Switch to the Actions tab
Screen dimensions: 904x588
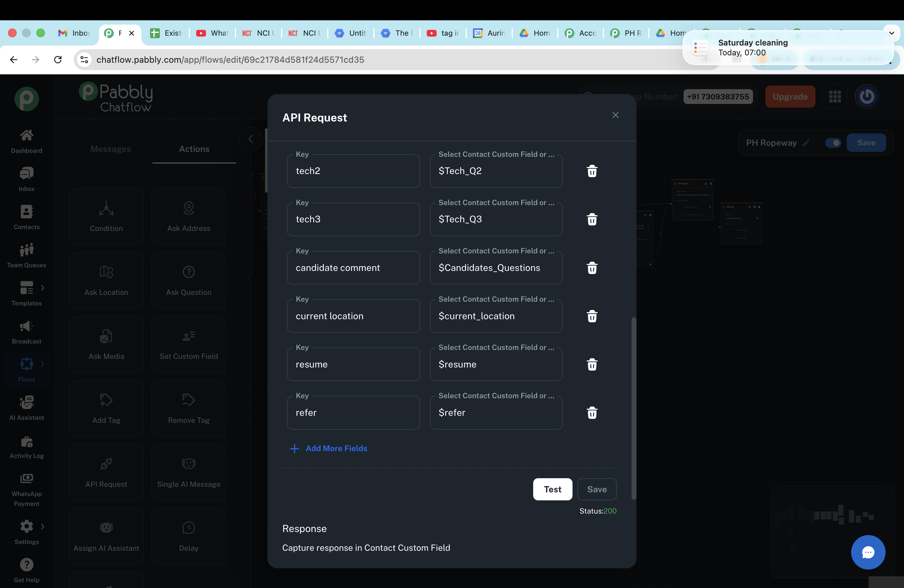(194, 149)
